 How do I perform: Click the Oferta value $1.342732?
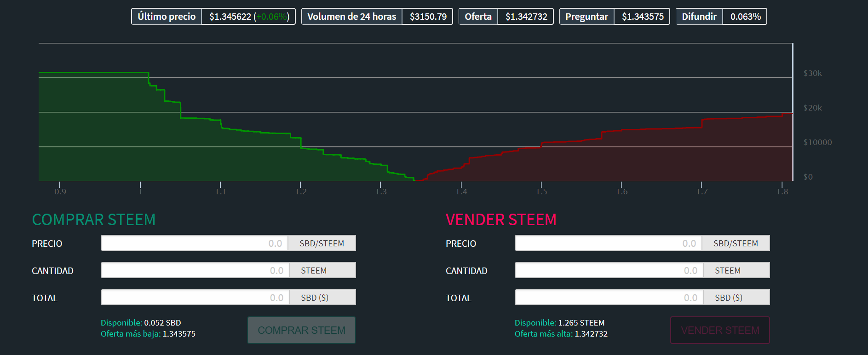coord(526,17)
